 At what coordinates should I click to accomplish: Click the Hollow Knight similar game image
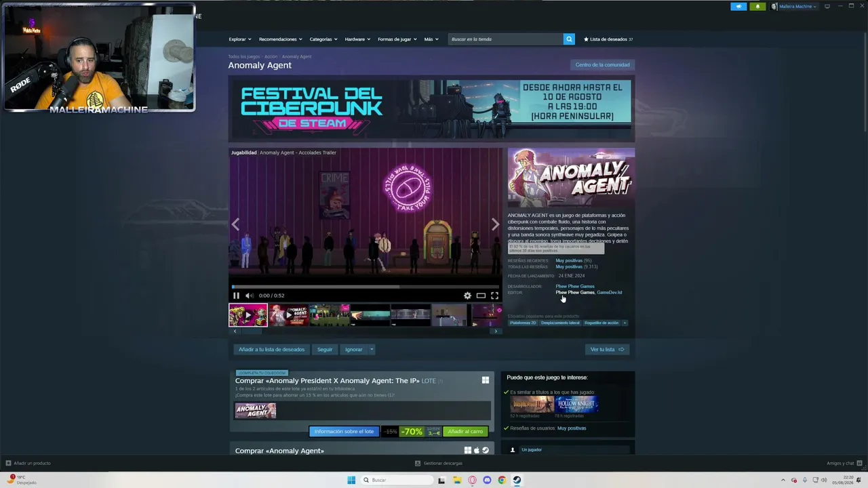(576, 404)
